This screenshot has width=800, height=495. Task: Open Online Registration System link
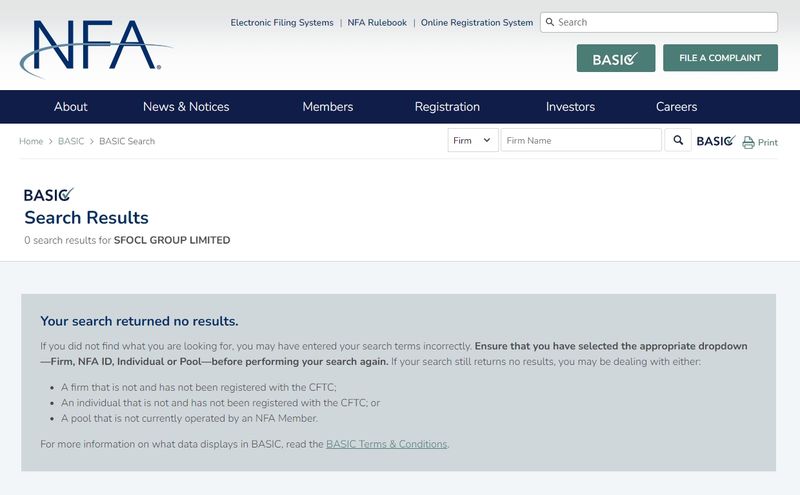point(477,22)
